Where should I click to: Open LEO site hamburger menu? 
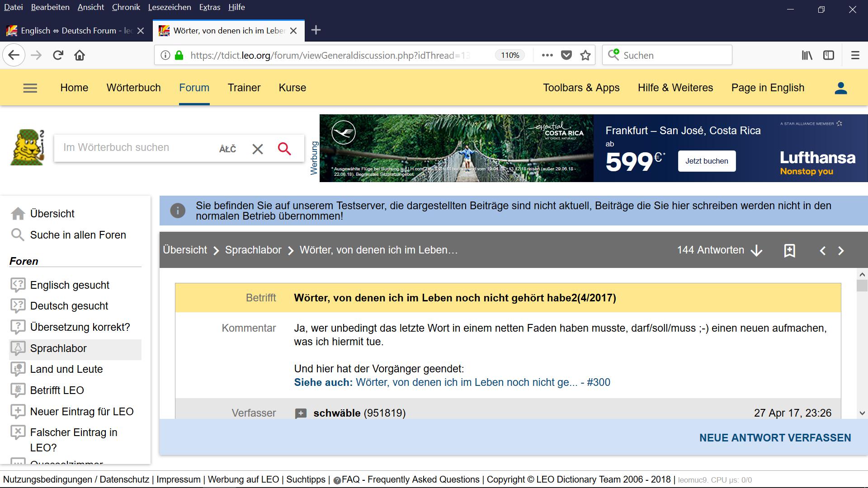[x=30, y=88]
